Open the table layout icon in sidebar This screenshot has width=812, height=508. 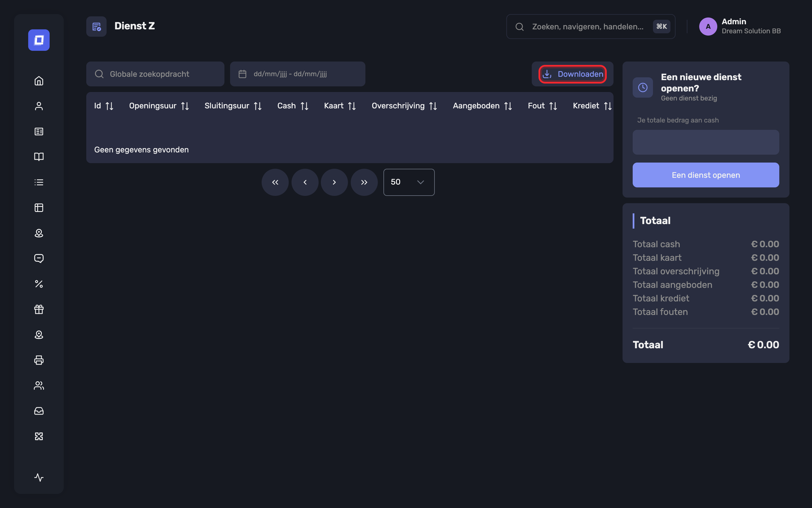tap(39, 208)
